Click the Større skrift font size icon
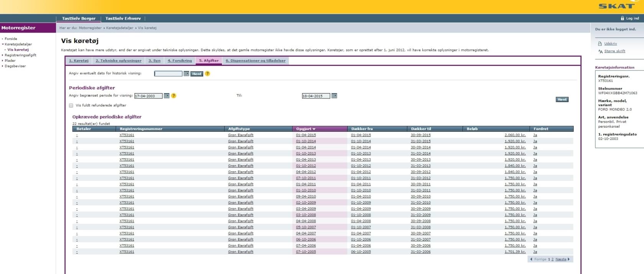 (x=600, y=51)
